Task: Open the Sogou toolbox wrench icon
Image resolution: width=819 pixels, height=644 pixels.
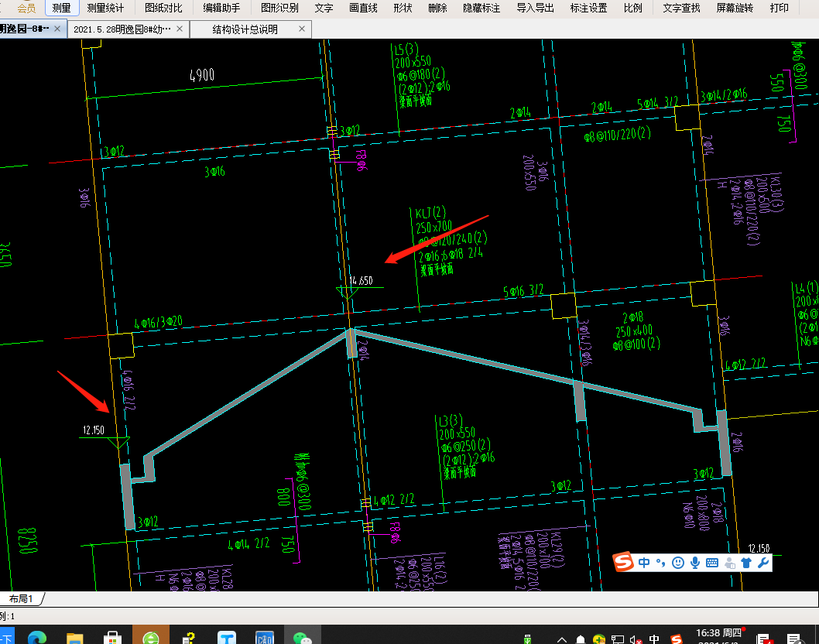Action: 763,563
